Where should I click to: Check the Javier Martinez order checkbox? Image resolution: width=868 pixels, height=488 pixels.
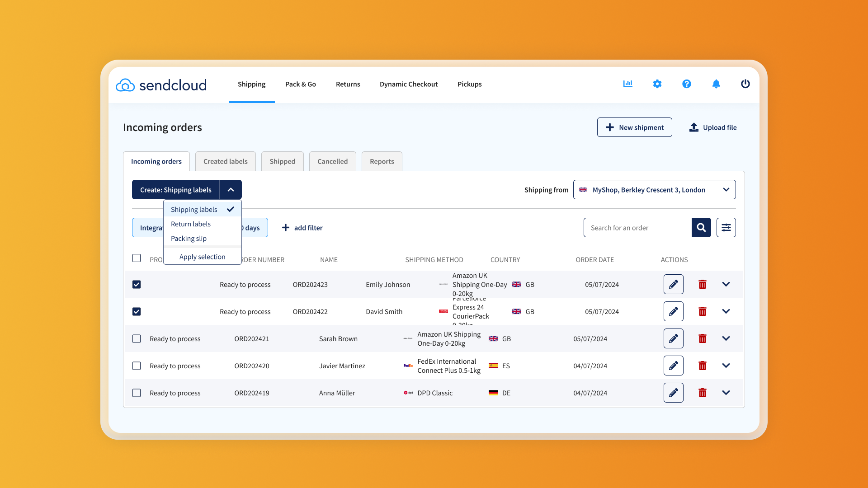coord(137,366)
